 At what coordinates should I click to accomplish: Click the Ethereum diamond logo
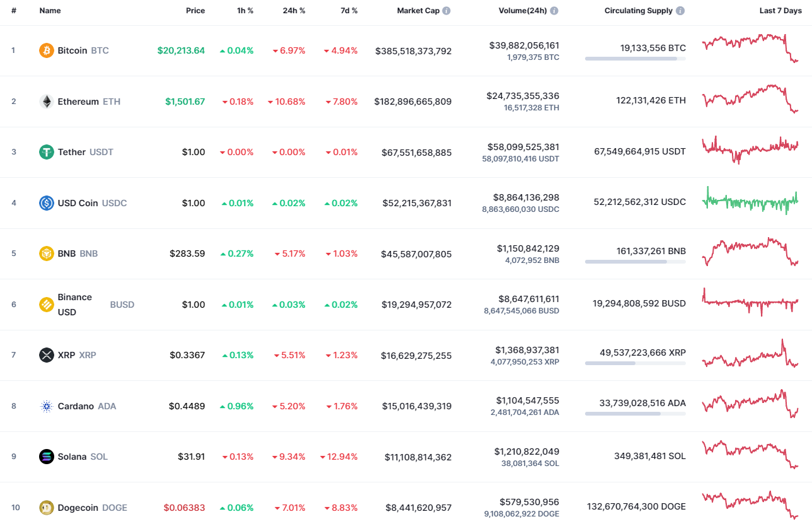click(x=46, y=101)
